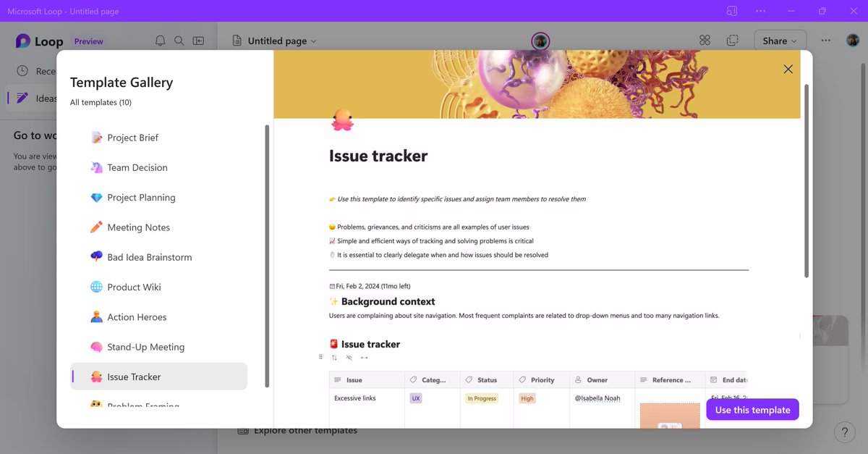This screenshot has height=454, width=868.
Task: Open the notifications bell icon
Action: click(161, 41)
